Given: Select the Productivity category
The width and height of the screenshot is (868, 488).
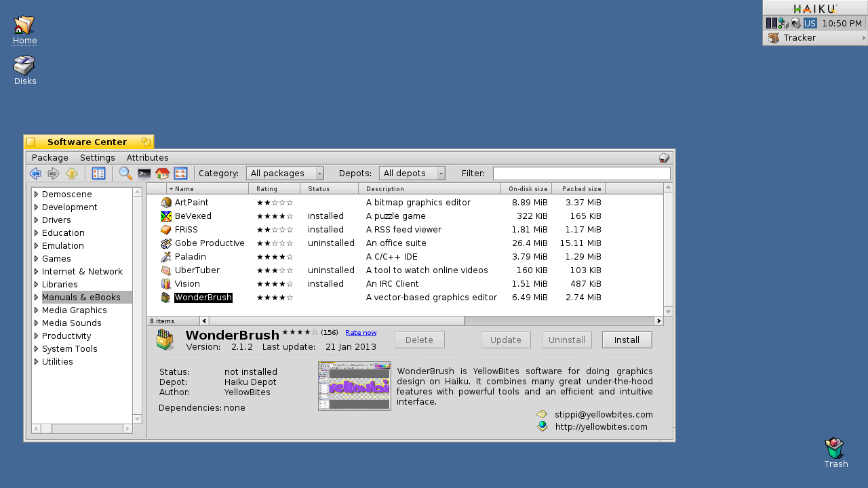Looking at the screenshot, I should [66, 336].
